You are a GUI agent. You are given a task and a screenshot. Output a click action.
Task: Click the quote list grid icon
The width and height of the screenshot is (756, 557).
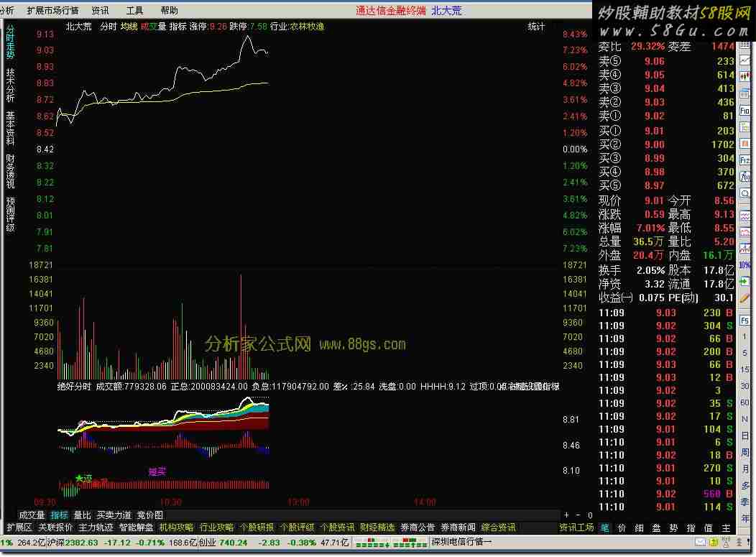[x=745, y=45]
